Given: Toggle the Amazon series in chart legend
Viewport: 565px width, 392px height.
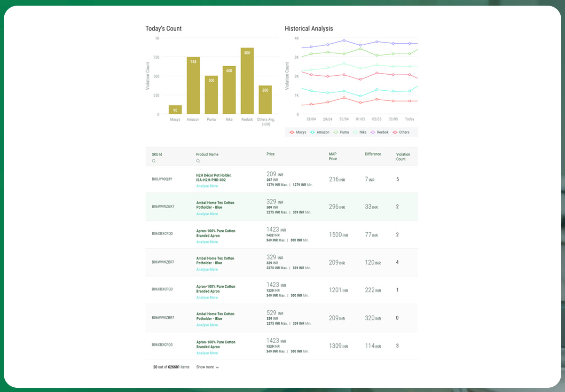Looking at the screenshot, I should 320,133.
